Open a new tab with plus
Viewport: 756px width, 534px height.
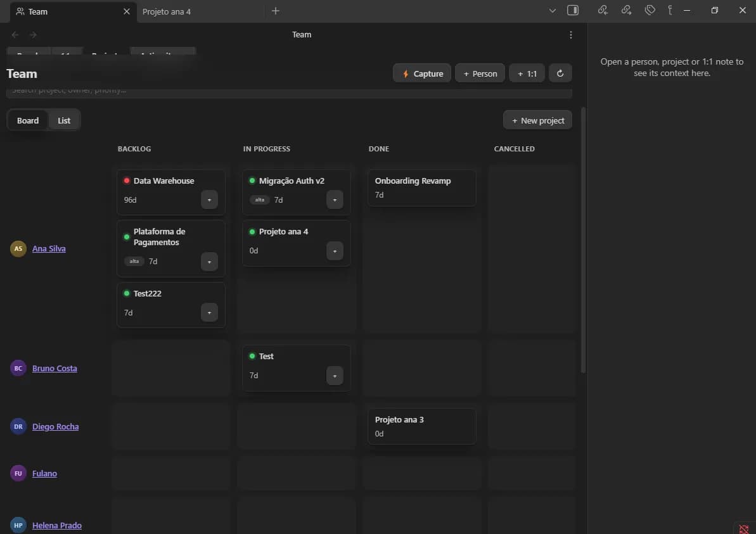275,11
